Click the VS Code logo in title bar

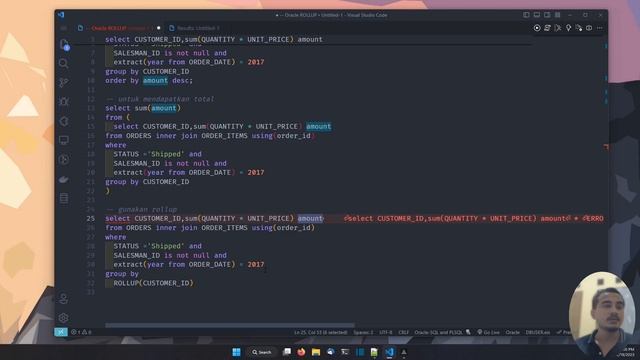point(61,15)
